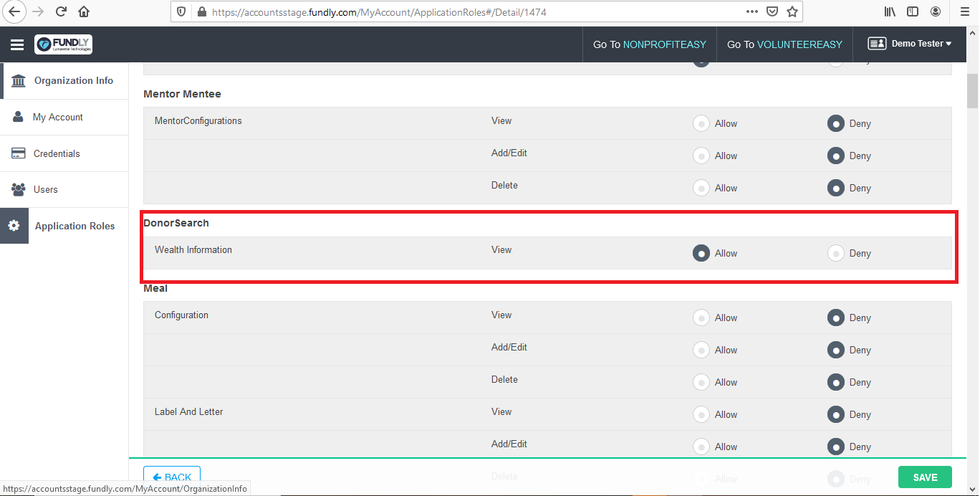This screenshot has height=496, width=980.
Task: Select Allow for Wealth Information View
Action: click(x=701, y=253)
